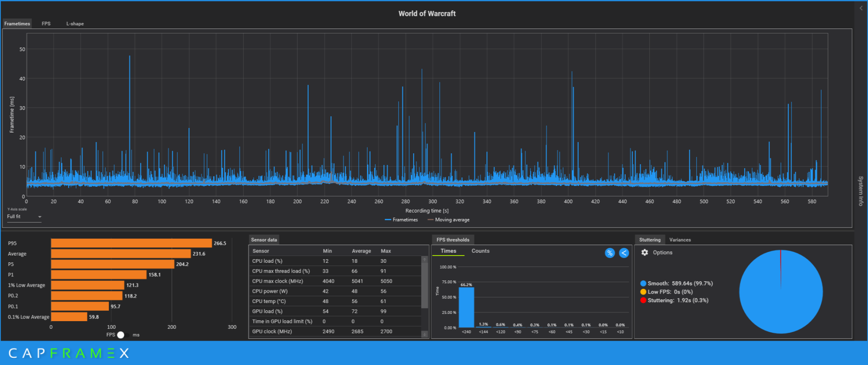Image resolution: width=868 pixels, height=365 pixels.
Task: Switch to the Variances tab
Action: tap(679, 240)
